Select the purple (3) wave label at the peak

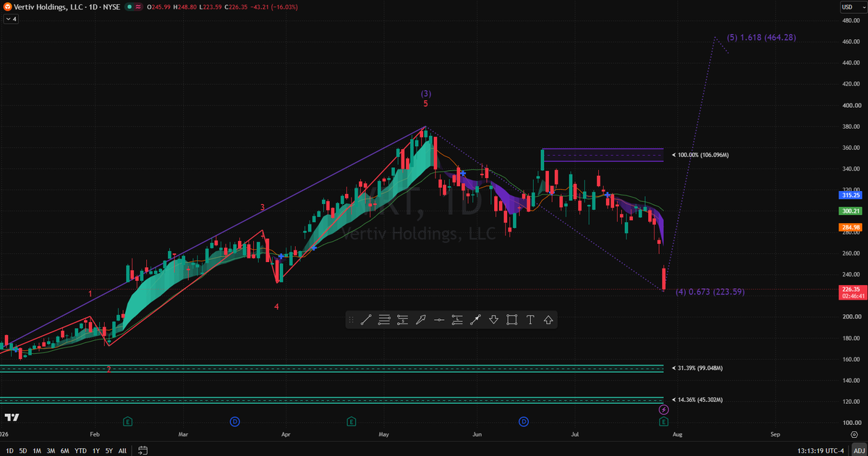point(427,93)
